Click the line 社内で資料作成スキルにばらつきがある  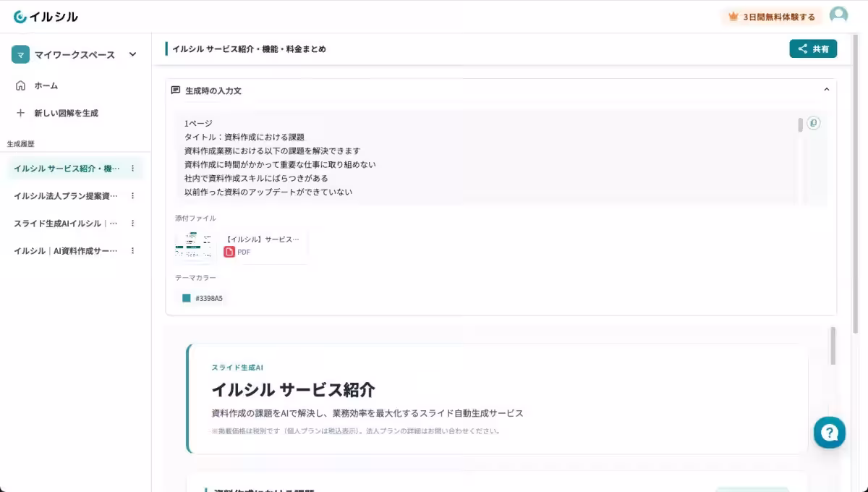coord(256,178)
